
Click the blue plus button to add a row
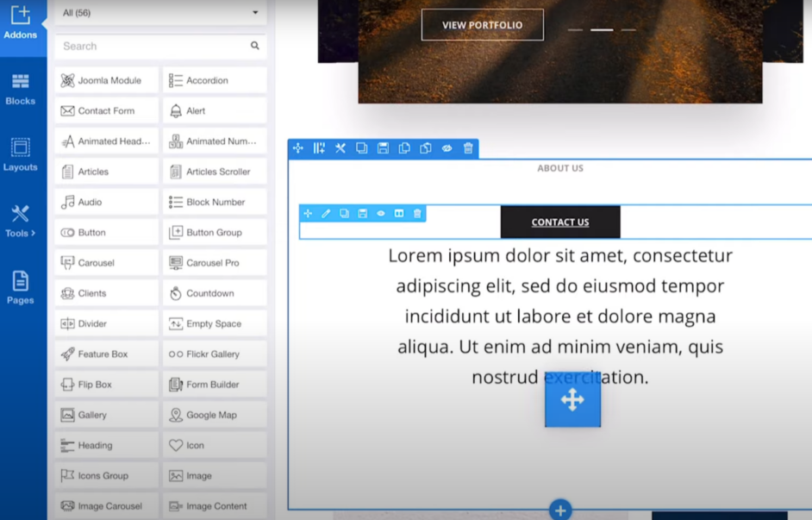[x=560, y=510]
